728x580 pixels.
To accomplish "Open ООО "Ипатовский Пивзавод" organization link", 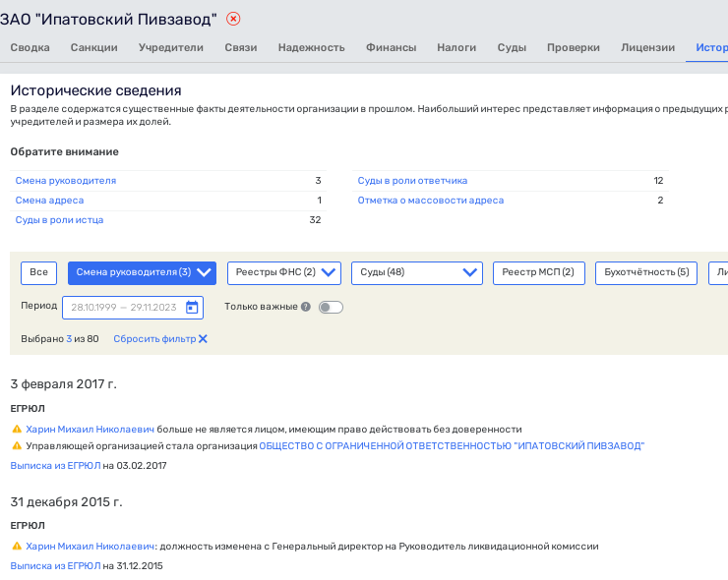I will [x=452, y=446].
